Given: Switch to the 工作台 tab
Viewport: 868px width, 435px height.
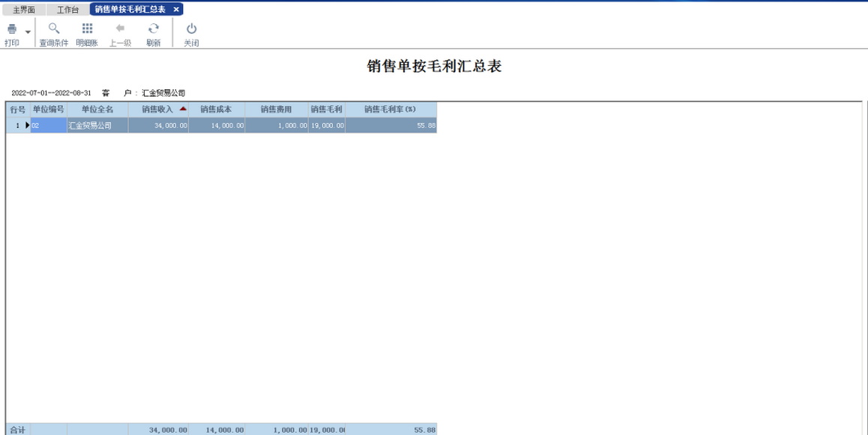Looking at the screenshot, I should 67,10.
